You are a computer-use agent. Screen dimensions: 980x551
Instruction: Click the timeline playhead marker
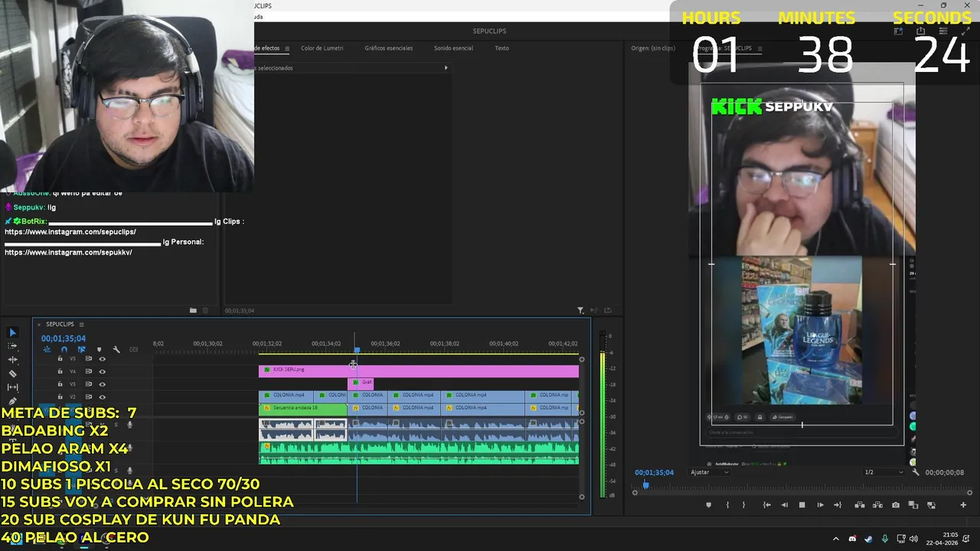(x=357, y=350)
